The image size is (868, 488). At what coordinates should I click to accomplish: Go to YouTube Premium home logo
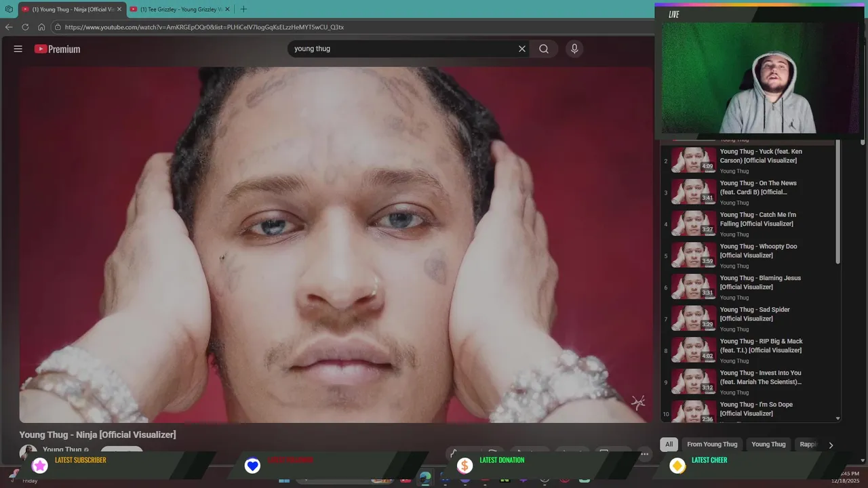pyautogui.click(x=58, y=49)
